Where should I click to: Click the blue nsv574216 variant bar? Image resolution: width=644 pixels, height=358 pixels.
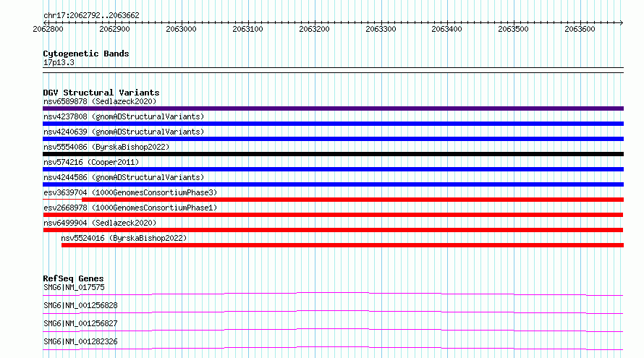333,169
